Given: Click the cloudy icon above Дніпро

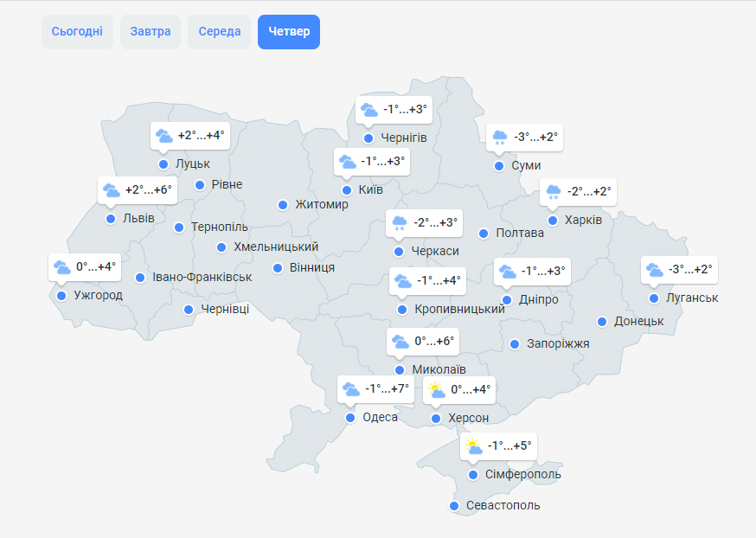Looking at the screenshot, I should [508, 272].
